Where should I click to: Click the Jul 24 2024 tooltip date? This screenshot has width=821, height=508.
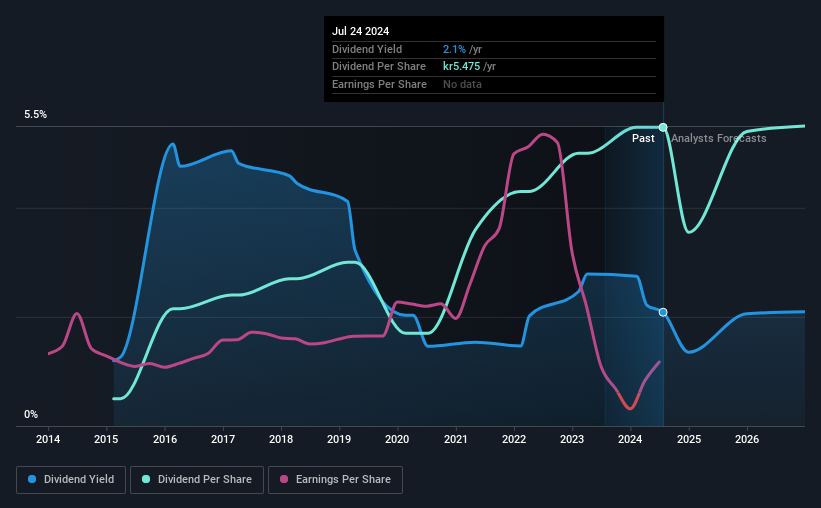coord(361,31)
